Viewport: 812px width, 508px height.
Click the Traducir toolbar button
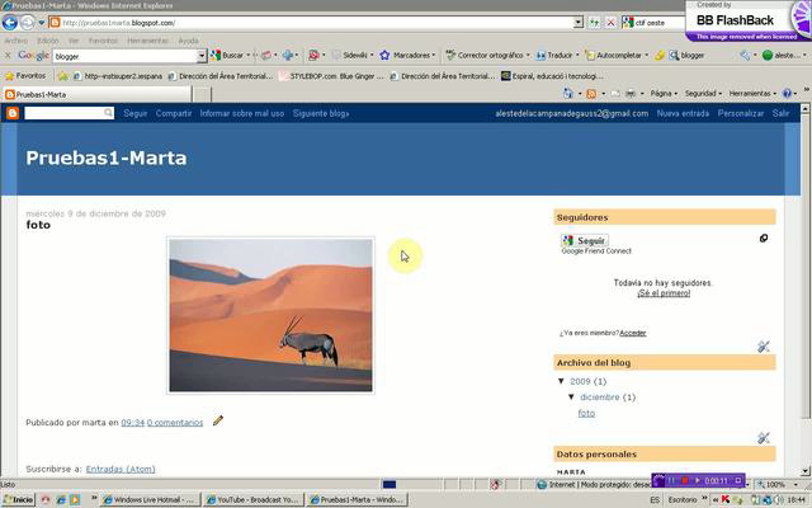point(555,55)
